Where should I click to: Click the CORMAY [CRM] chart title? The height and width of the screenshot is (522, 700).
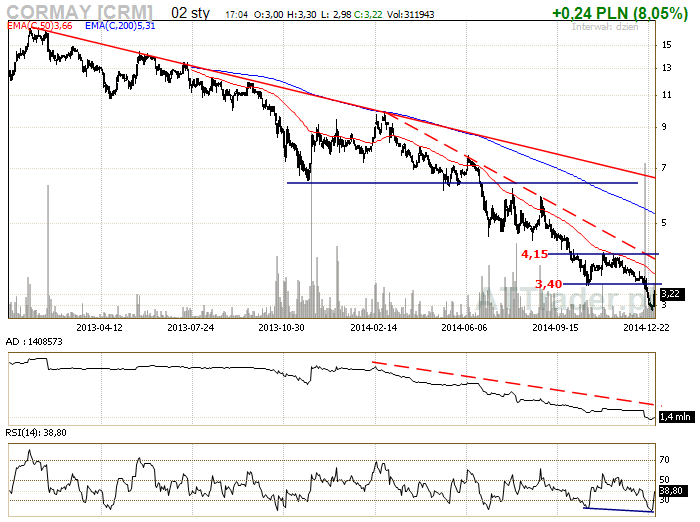[x=79, y=12]
